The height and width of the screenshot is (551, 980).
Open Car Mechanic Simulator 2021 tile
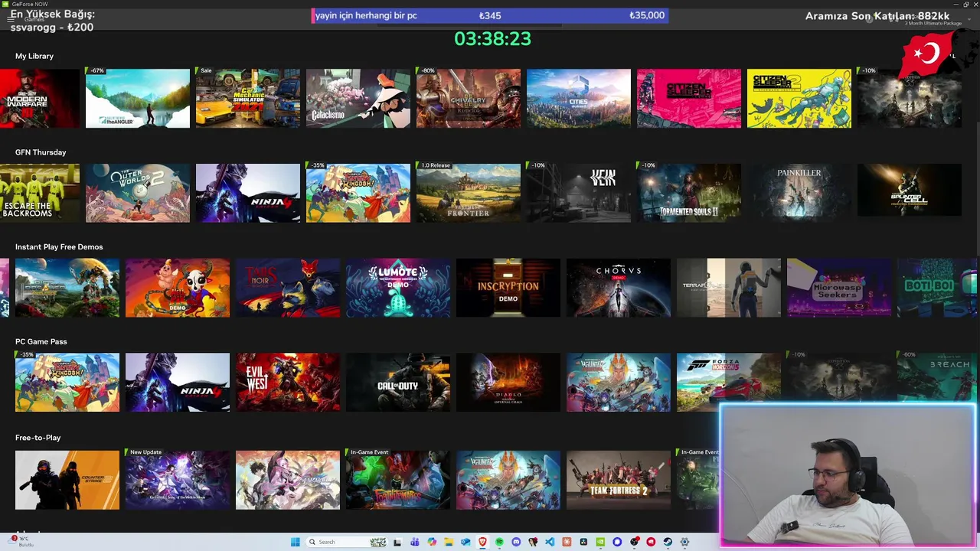(x=248, y=98)
